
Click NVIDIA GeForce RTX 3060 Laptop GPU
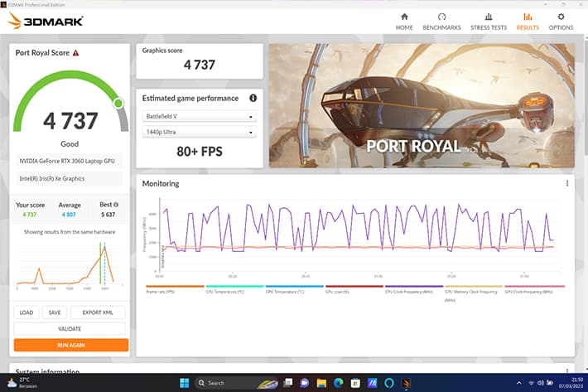(68, 161)
